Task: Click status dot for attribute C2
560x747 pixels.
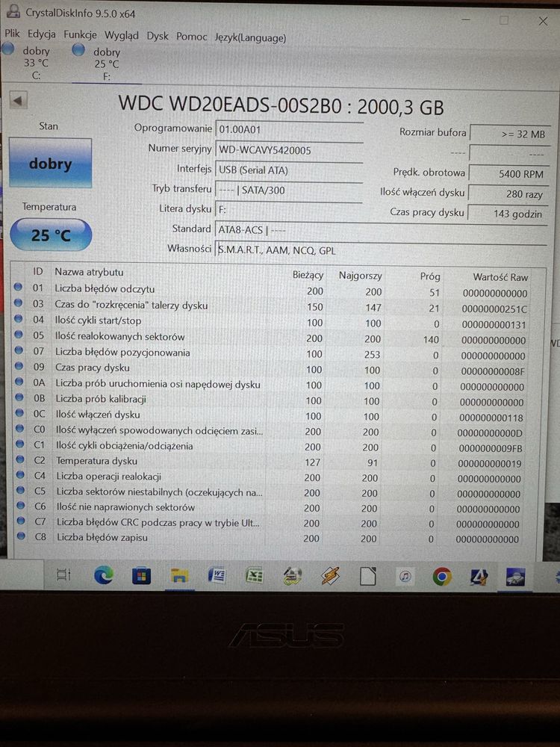Action: [x=20, y=459]
